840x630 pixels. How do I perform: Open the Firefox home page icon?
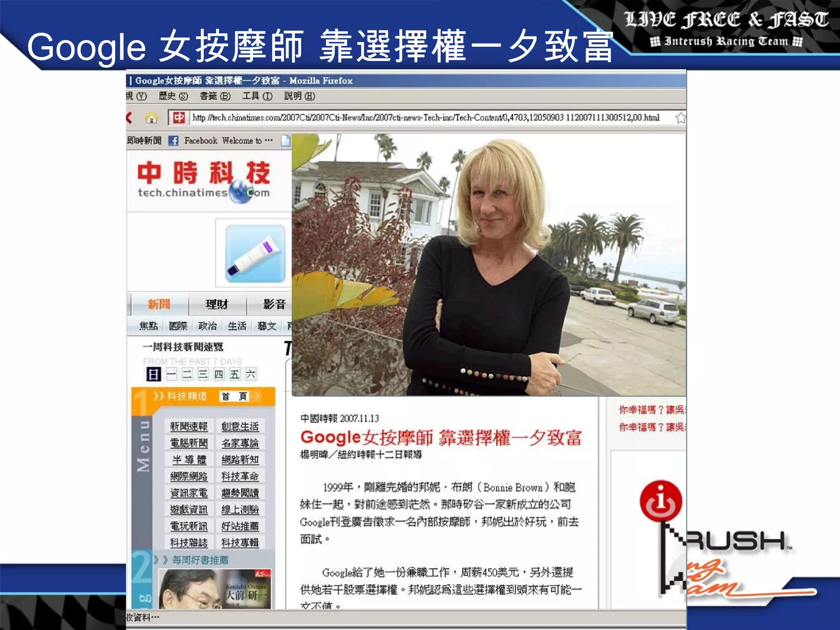tap(151, 119)
